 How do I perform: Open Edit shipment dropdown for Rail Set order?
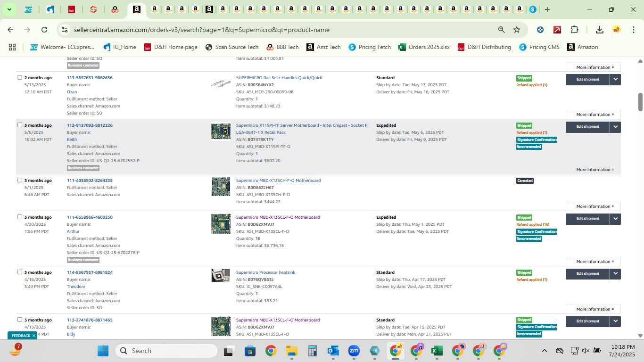615,79
